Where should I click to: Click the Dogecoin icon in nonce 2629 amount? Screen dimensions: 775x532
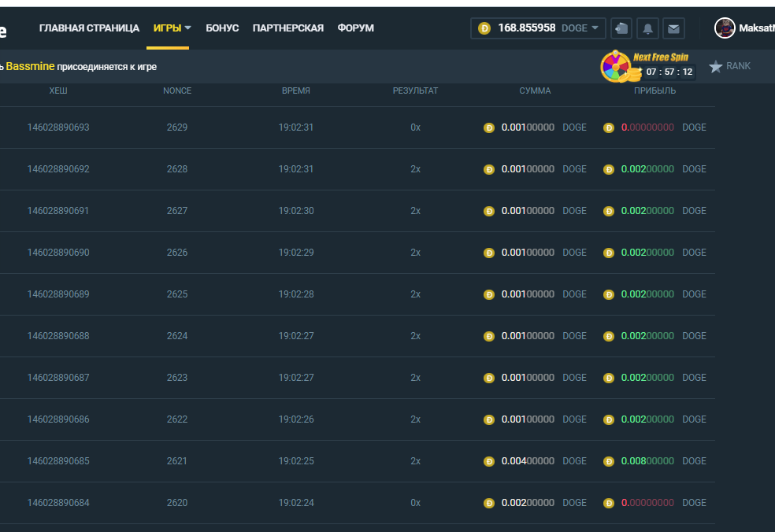point(489,127)
